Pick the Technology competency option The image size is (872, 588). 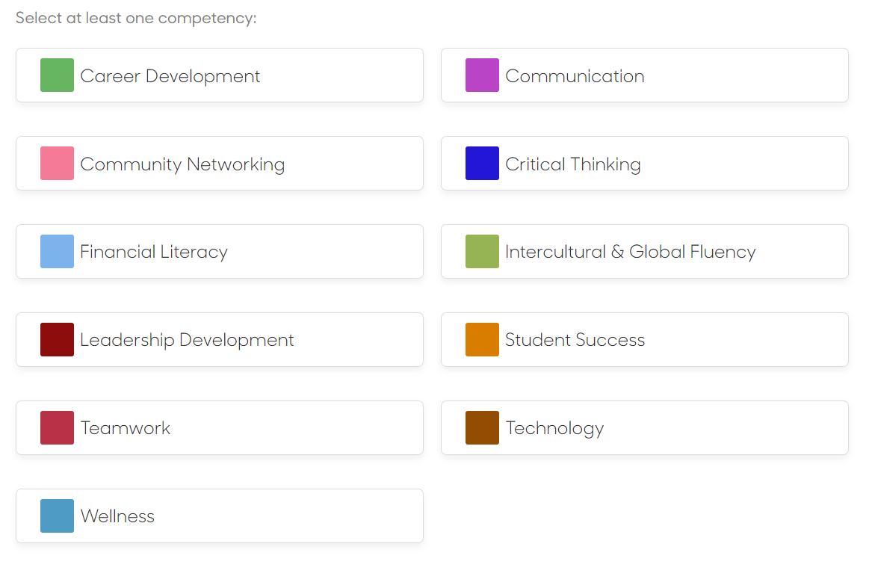pos(645,428)
